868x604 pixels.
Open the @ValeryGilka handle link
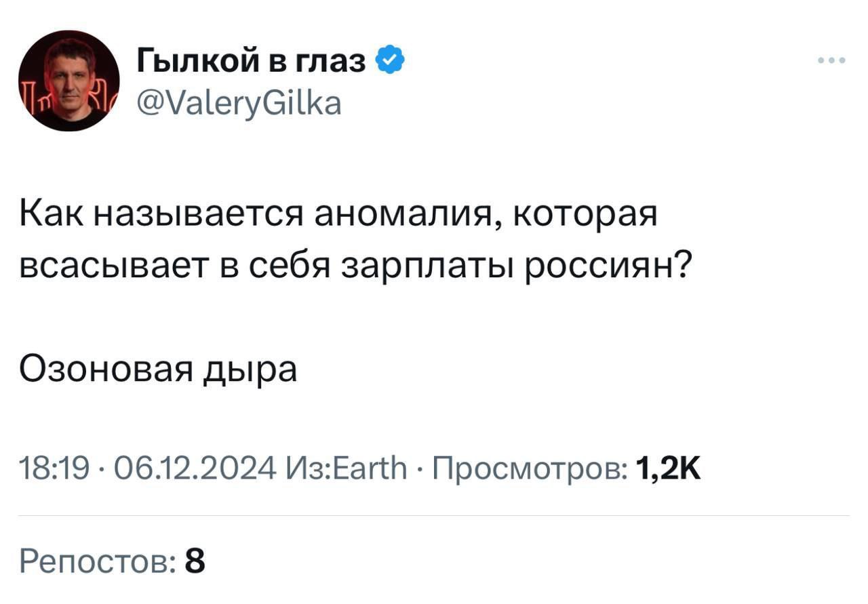239,104
